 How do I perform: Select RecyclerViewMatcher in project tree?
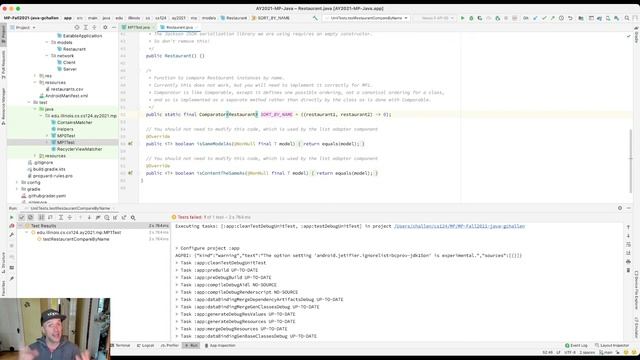coord(76,149)
